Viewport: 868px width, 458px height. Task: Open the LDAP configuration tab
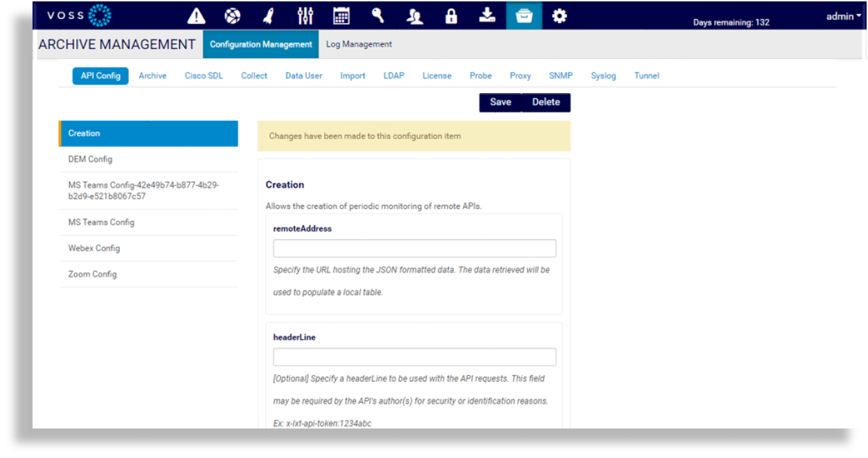(x=393, y=76)
